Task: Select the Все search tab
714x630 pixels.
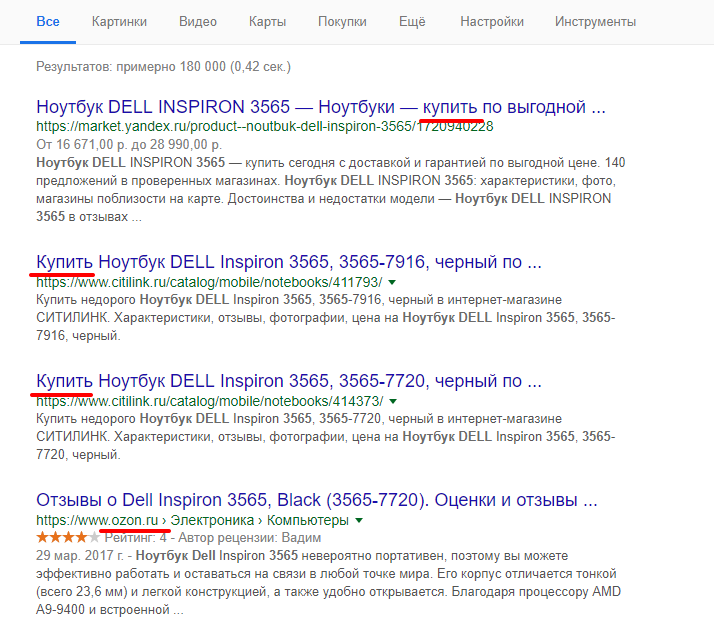Action: pyautogui.click(x=47, y=21)
